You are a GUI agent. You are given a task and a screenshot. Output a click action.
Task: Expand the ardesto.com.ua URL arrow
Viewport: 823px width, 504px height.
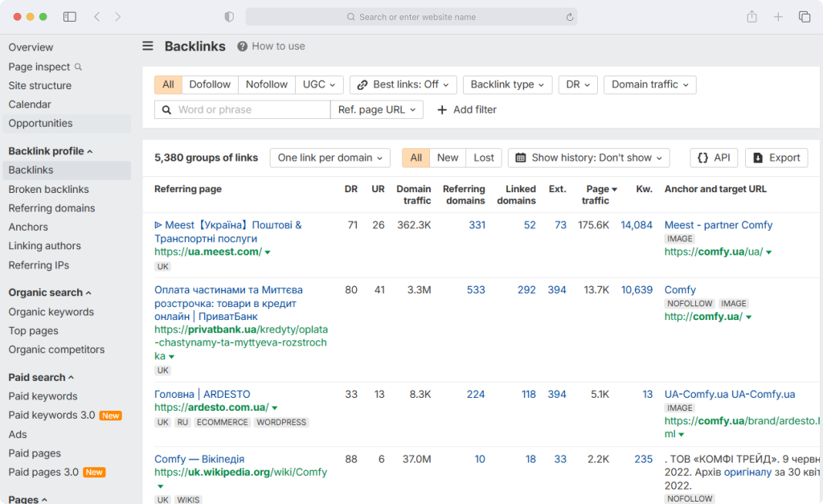(275, 408)
